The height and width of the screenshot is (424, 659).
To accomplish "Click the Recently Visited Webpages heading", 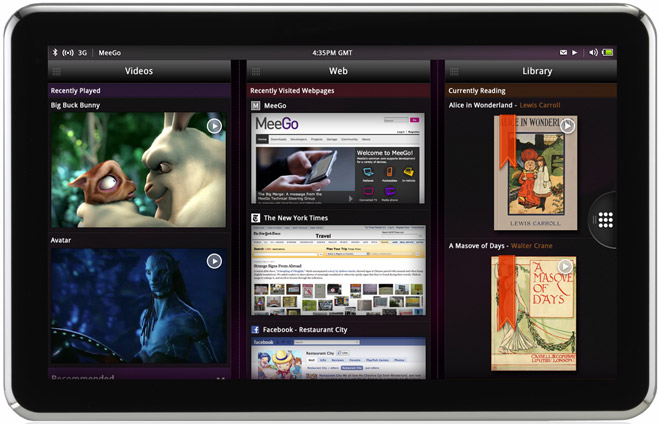I will click(x=292, y=91).
